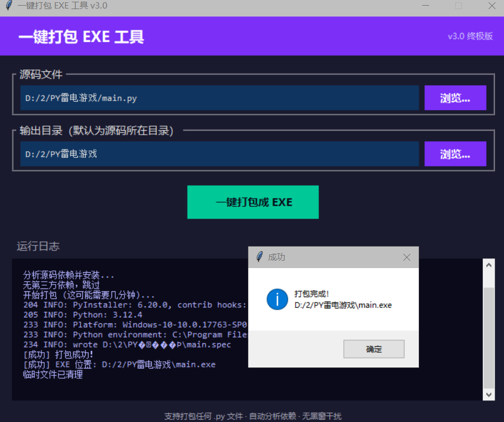504x422 pixels.
Task: Click the 运行日志 label
Action: pos(38,246)
